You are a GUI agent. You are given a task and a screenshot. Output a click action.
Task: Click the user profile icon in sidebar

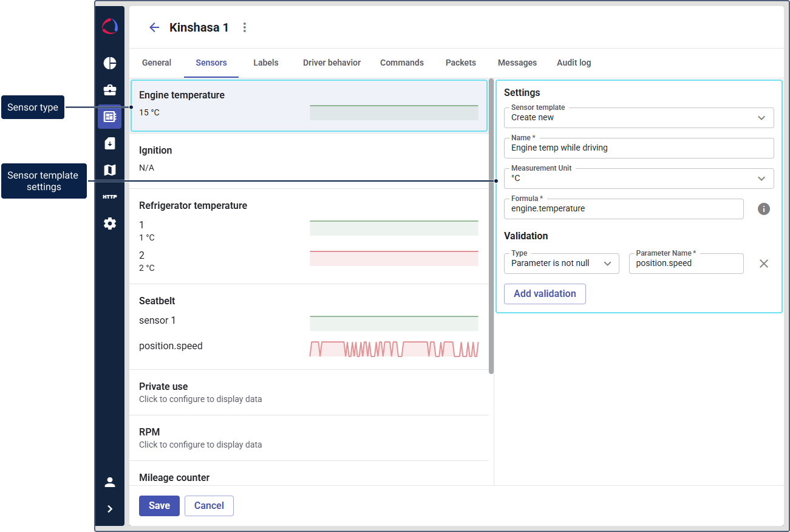coord(110,482)
